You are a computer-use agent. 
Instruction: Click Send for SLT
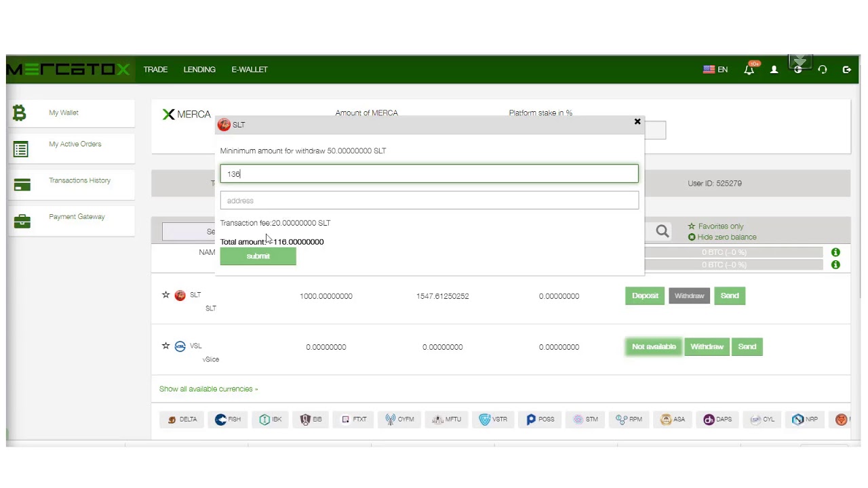pos(730,296)
